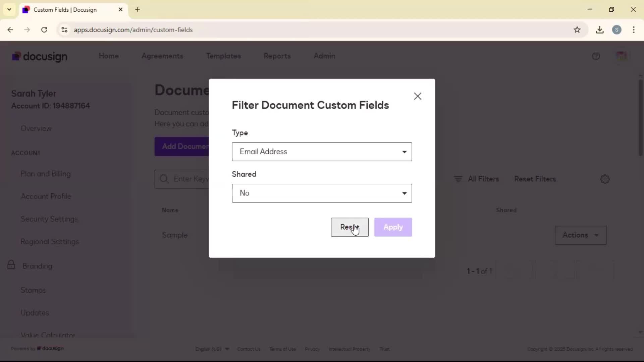Screen dimensions: 644x362
Task: Open browser downloads icon
Action: tap(600, 30)
